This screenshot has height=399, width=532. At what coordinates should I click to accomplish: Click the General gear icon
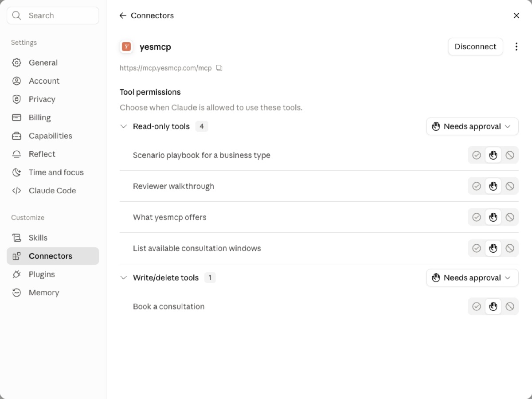(17, 63)
